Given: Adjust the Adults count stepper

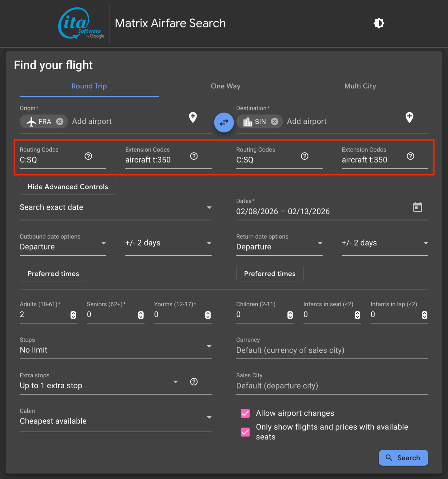Looking at the screenshot, I should click(73, 315).
